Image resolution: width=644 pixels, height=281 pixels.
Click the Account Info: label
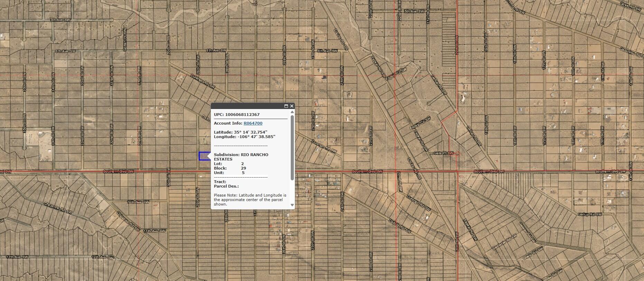(228, 123)
